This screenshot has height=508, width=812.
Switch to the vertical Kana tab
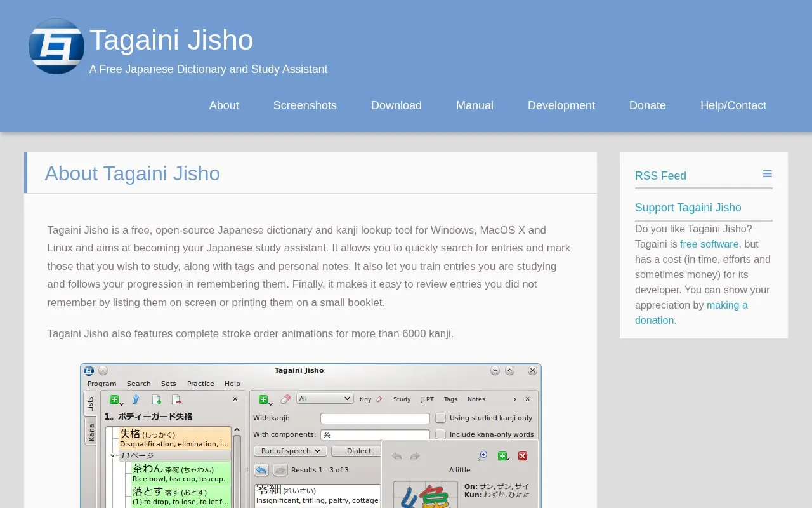coord(91,432)
